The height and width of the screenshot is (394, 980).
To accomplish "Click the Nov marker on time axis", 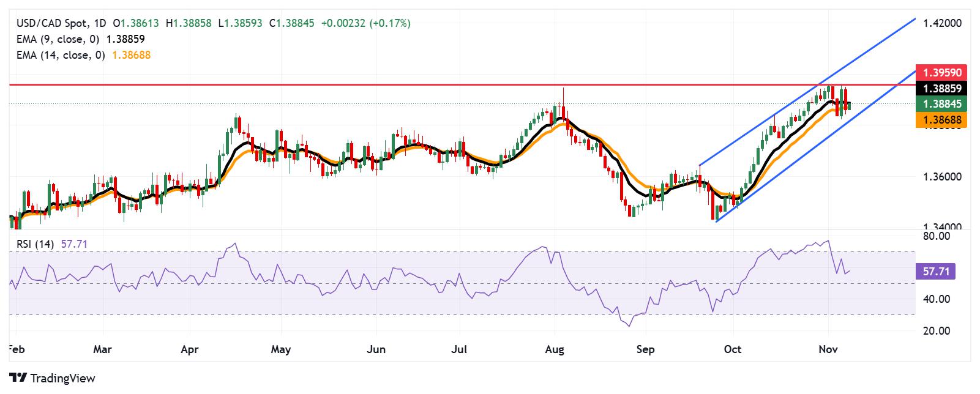I will pos(828,349).
